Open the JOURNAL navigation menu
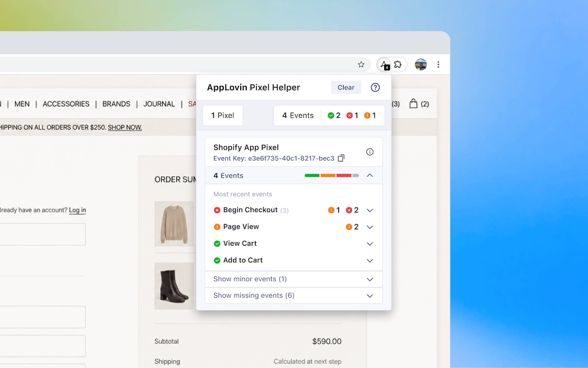Viewport: 588px width, 368px height. coord(159,104)
